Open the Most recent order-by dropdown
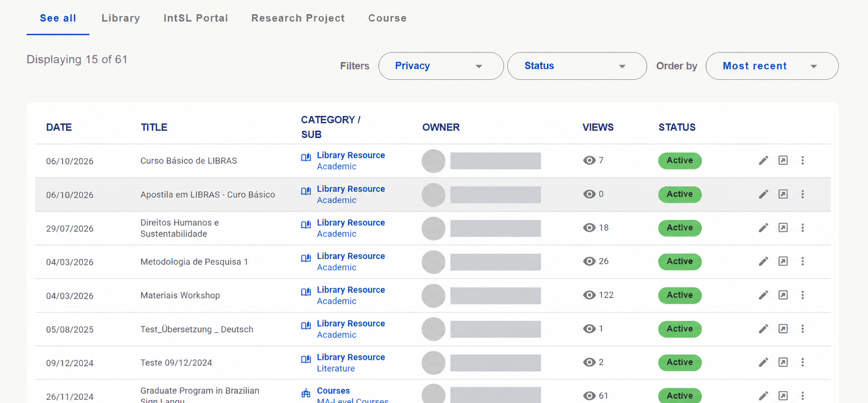868x403 pixels. [x=772, y=66]
